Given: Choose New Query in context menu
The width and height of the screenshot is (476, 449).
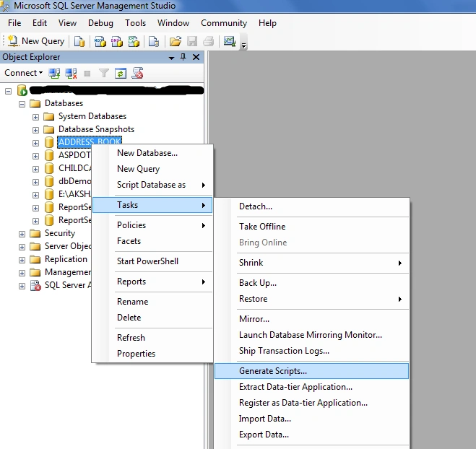Looking at the screenshot, I should (152, 169).
